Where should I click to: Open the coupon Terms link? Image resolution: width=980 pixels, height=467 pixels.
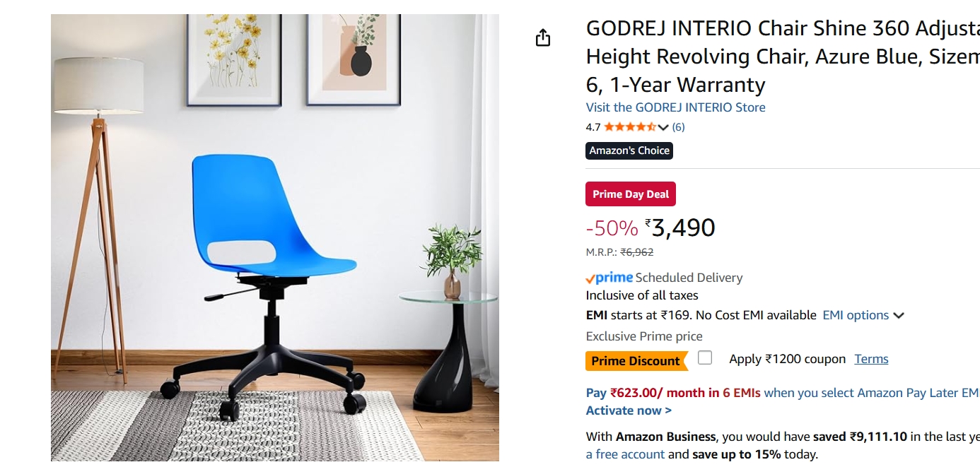pyautogui.click(x=871, y=359)
